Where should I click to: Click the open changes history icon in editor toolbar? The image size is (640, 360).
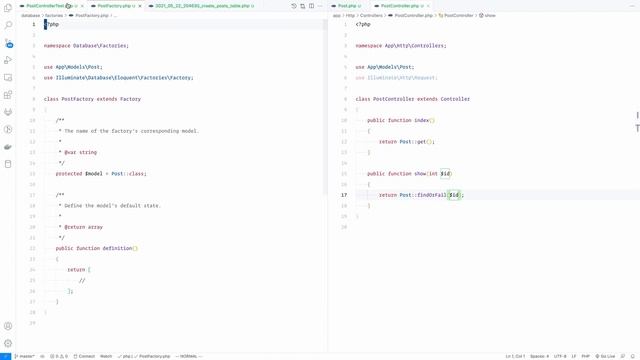point(294,6)
